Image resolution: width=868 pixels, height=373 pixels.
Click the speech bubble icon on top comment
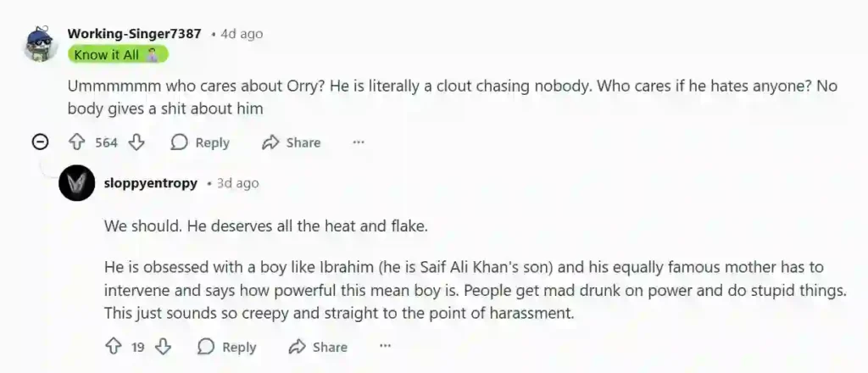coord(179,142)
